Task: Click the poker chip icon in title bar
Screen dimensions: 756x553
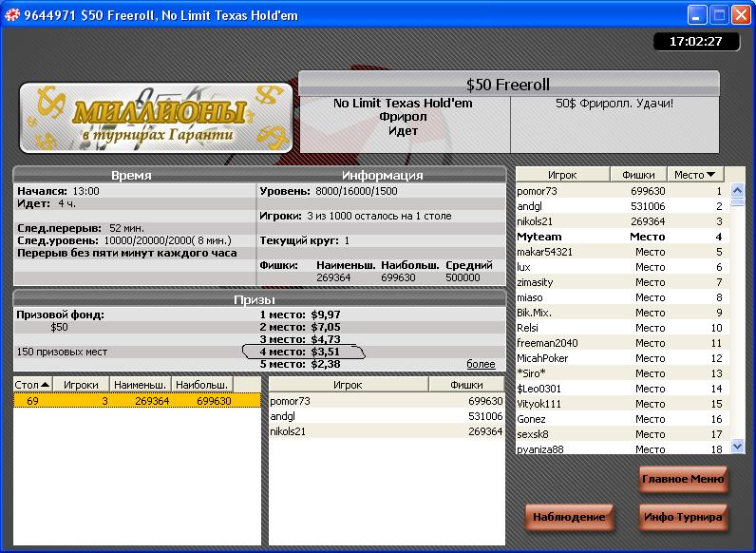Action: pyautogui.click(x=11, y=15)
